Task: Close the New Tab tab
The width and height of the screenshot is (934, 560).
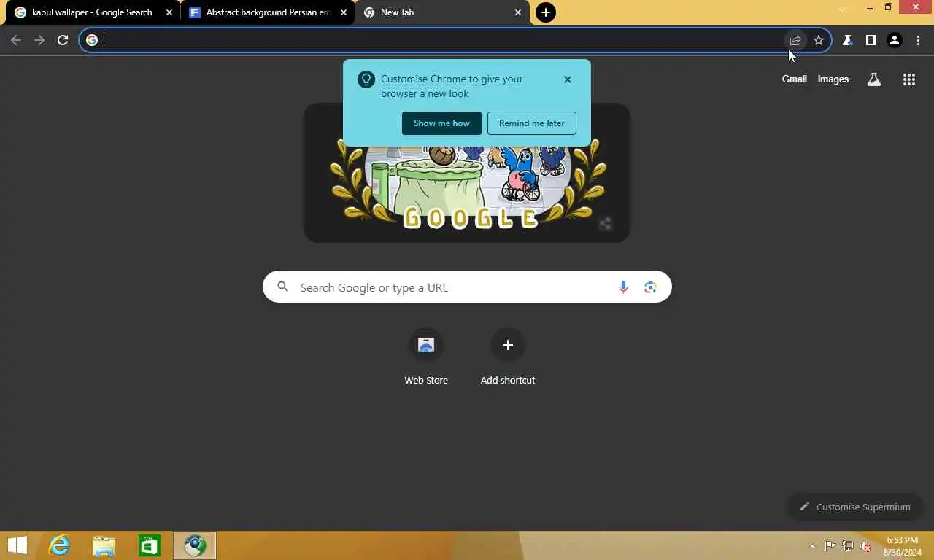Action: coord(518,12)
